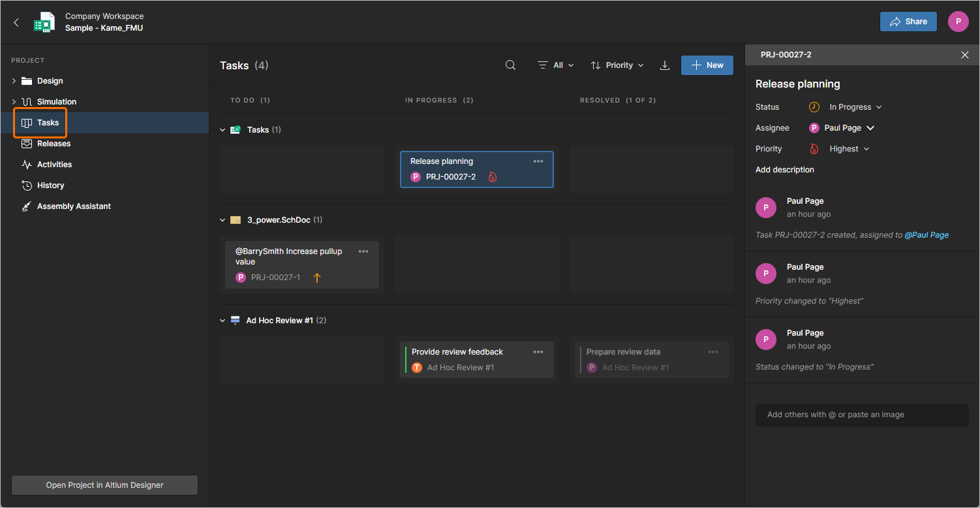Open the ellipsis menu on Provide review feedback card

point(538,351)
